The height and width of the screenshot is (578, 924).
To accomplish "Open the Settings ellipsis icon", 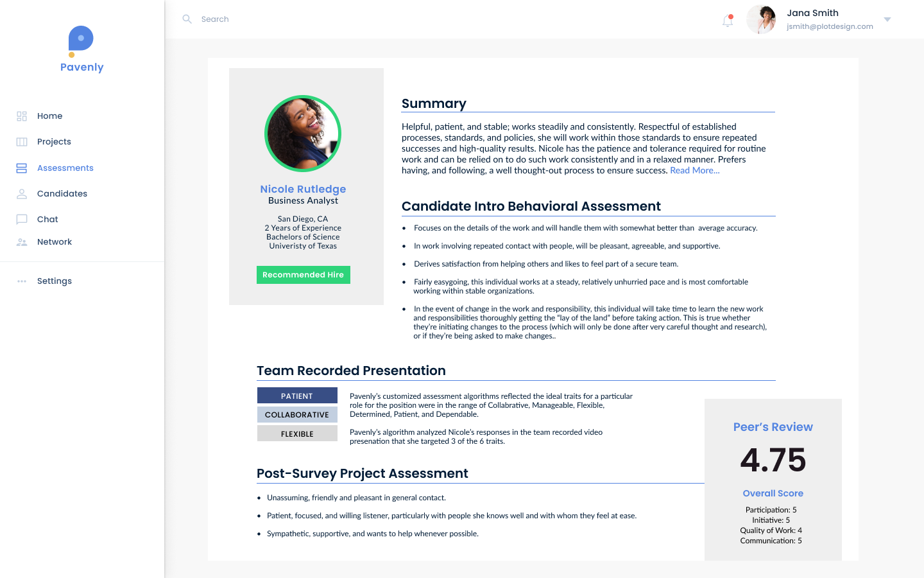I will pyautogui.click(x=21, y=281).
